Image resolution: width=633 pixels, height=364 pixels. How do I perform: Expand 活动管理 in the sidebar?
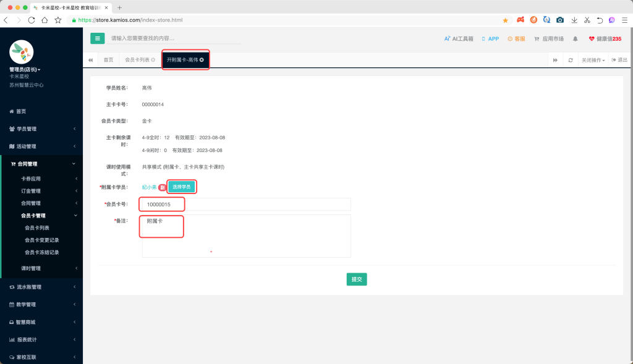click(41, 146)
